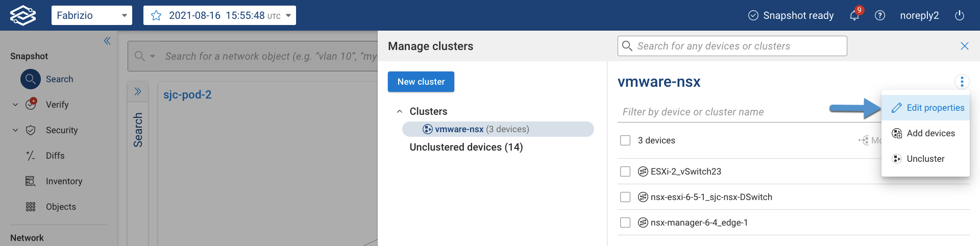Star the current snapshot as favorite
Image resolution: width=980 pixels, height=246 pixels.
coord(156,15)
